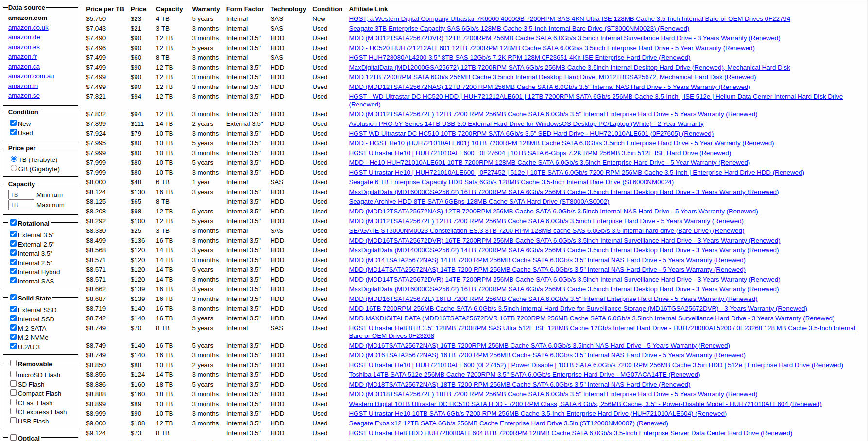Open amazon.com.au data source

[31, 76]
